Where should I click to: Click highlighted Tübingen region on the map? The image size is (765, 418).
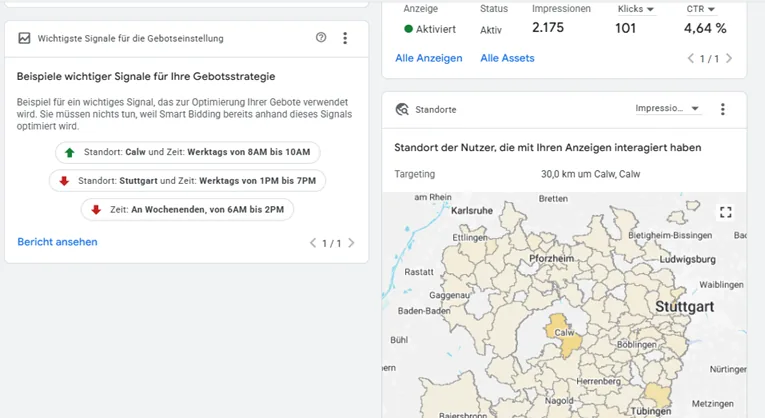pos(658,394)
